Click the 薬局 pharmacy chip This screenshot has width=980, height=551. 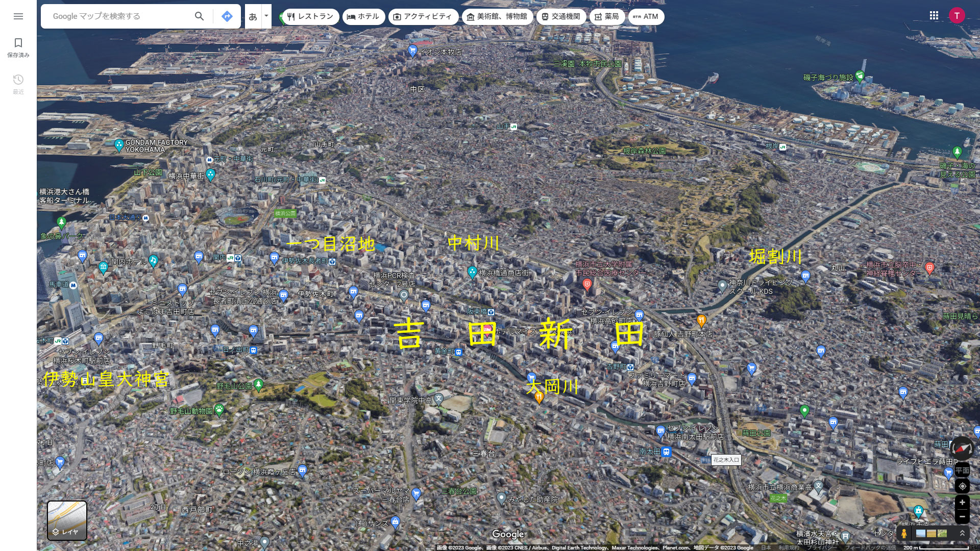pos(606,16)
